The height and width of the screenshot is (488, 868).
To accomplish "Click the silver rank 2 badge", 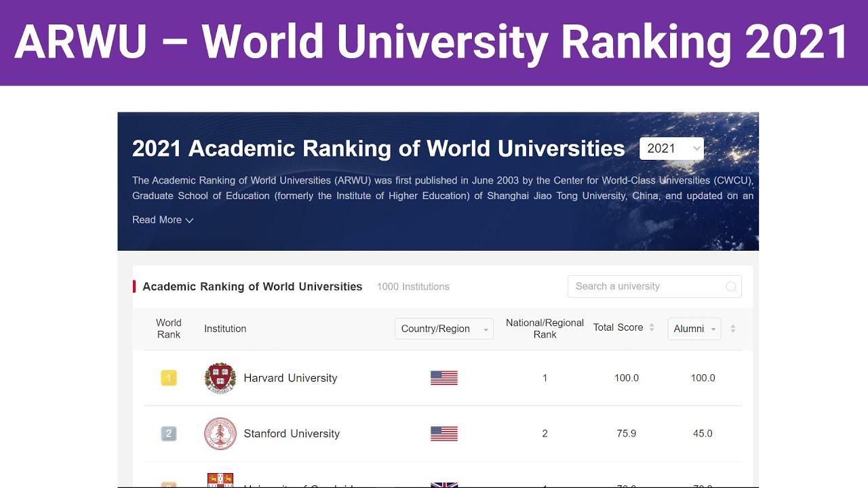I will (x=169, y=434).
